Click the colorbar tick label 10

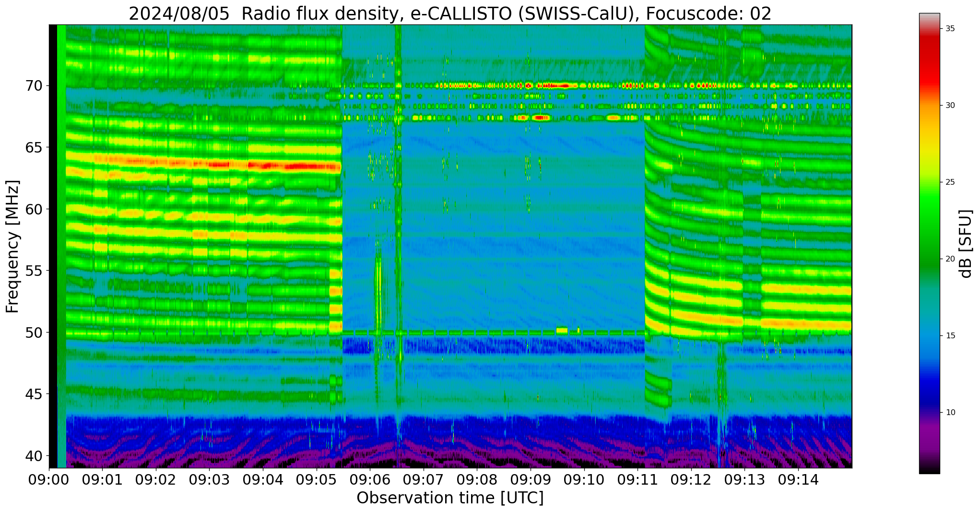click(x=950, y=412)
